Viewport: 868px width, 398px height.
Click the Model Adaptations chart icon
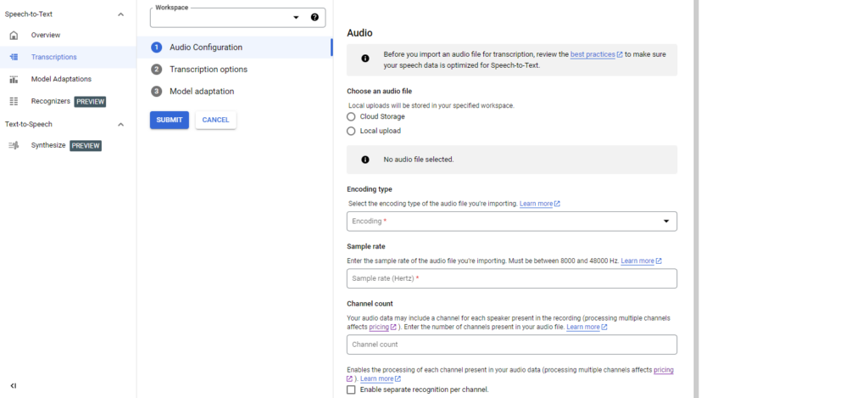coord(14,79)
